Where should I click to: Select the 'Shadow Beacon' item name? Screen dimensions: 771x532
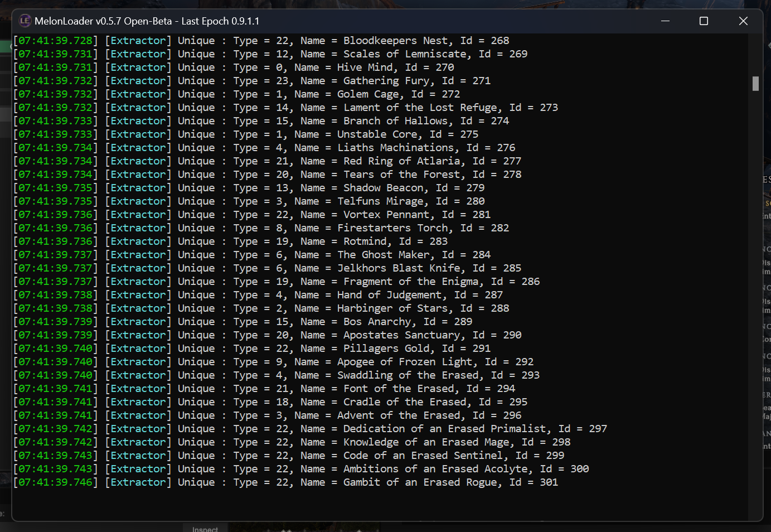point(383,188)
